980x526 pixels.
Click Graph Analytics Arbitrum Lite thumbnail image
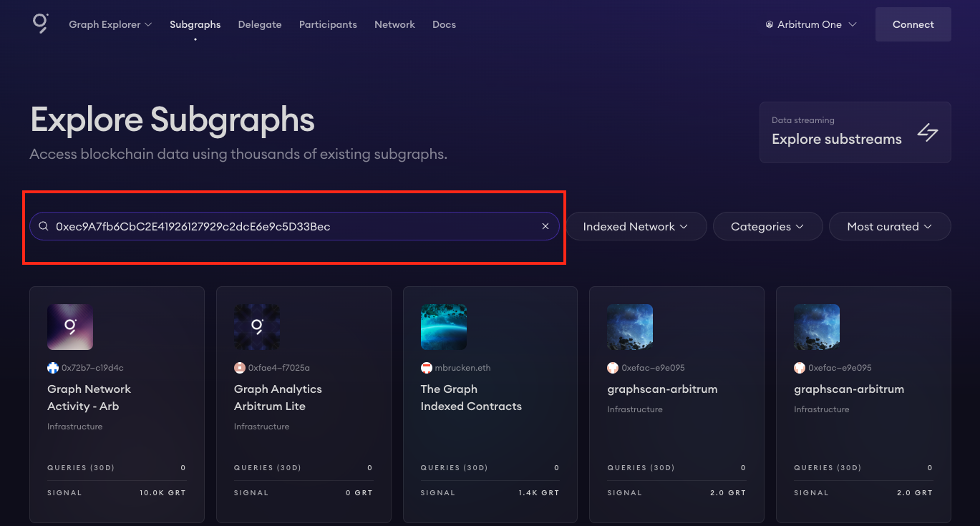click(x=257, y=327)
